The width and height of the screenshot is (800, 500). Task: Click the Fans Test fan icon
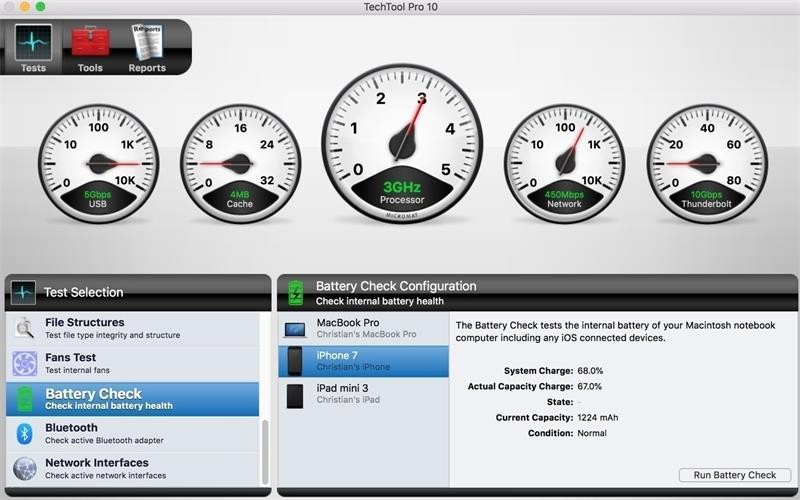click(x=24, y=363)
